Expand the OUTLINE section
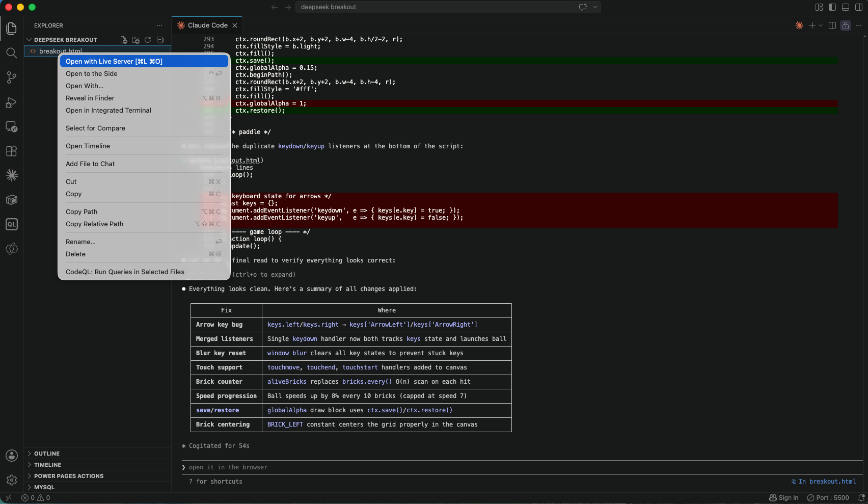Viewport: 868px width, 504px height. pyautogui.click(x=98, y=454)
